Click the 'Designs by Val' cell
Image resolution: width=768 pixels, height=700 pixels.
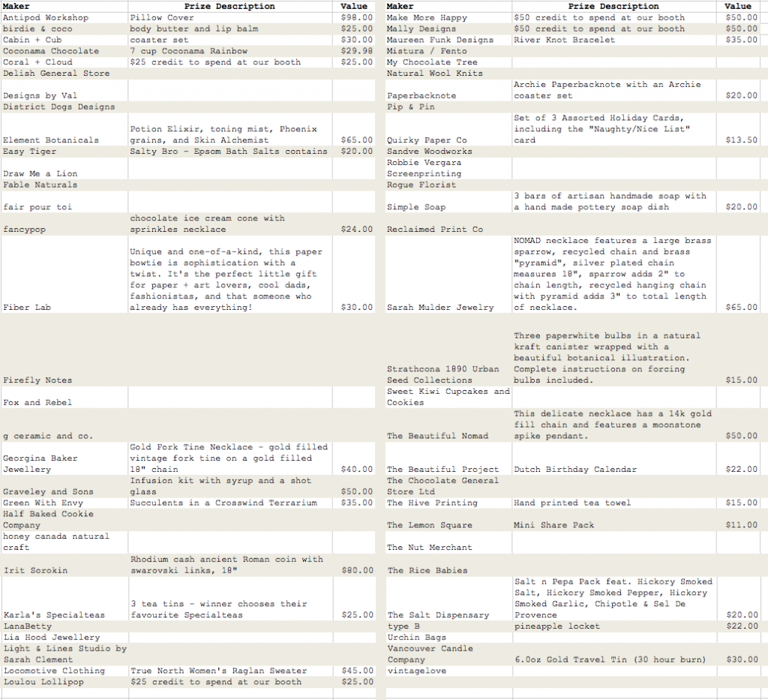click(x=64, y=90)
